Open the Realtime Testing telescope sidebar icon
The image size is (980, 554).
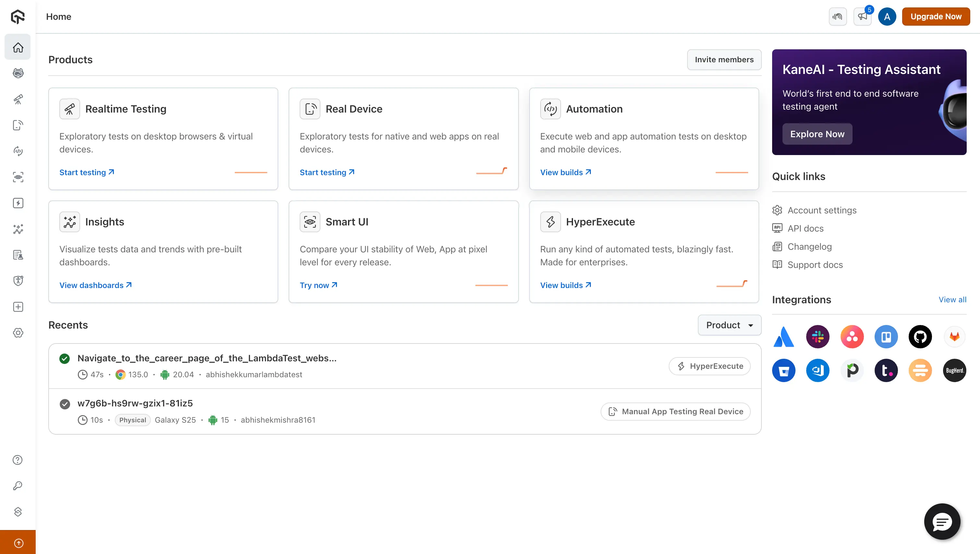click(x=18, y=99)
